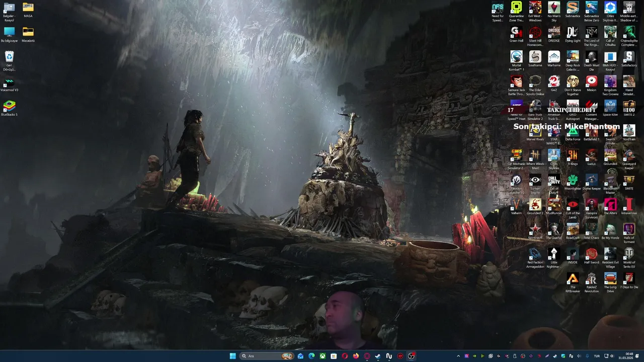Open Chernobylite Complete shortcut
The image size is (644, 362).
coord(629,36)
